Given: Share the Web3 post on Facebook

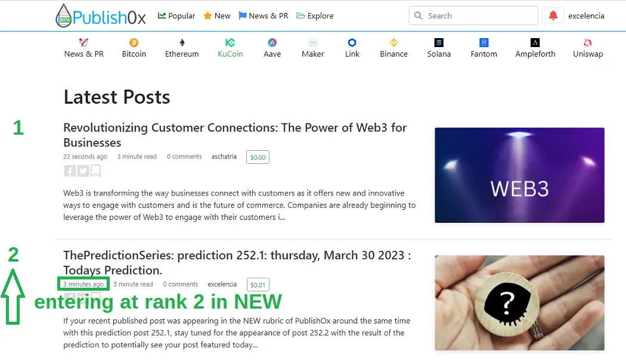Looking at the screenshot, I should 70,171.
